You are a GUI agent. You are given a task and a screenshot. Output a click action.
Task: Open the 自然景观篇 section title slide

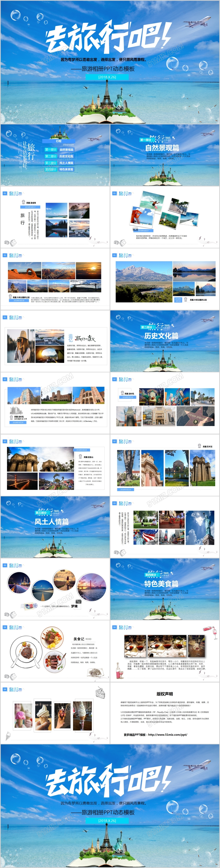tap(165, 155)
